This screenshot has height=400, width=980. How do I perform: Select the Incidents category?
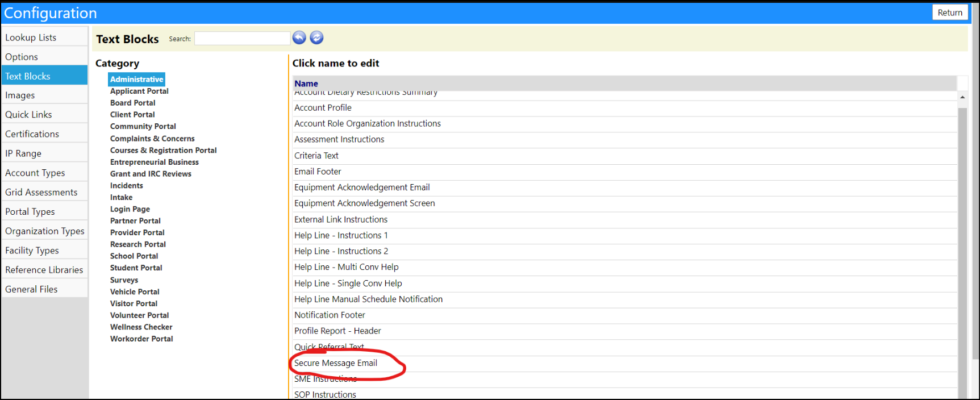click(126, 186)
